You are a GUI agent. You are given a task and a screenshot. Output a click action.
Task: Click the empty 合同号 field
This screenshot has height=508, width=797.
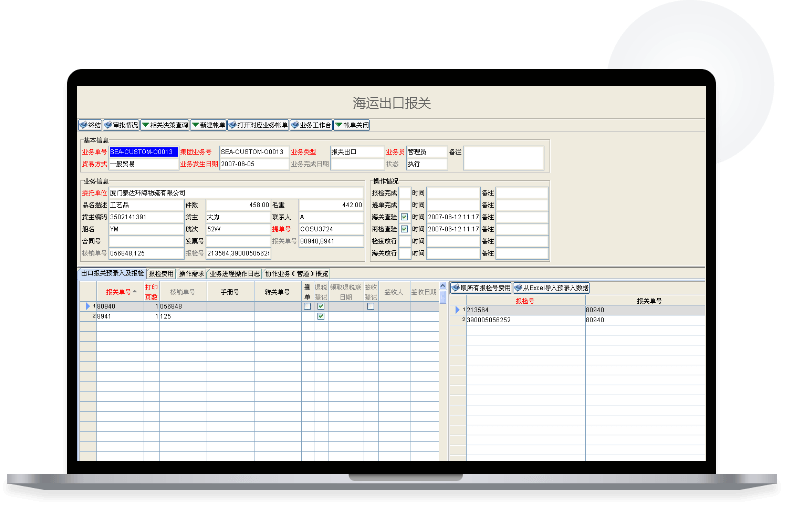tap(146, 241)
